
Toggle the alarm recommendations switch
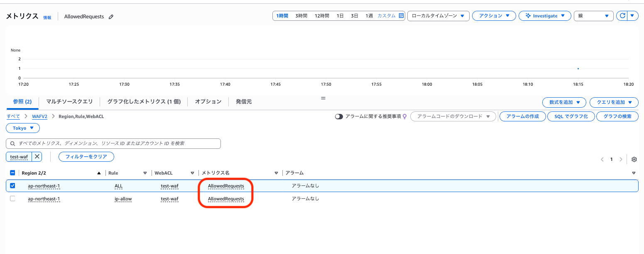click(x=339, y=116)
